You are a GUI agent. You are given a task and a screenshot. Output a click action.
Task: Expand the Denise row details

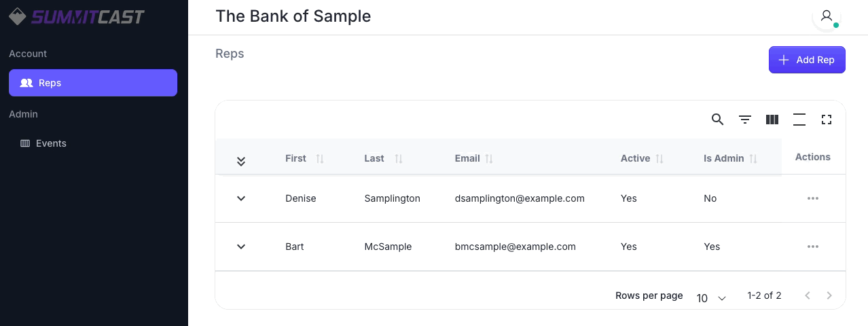(x=241, y=198)
